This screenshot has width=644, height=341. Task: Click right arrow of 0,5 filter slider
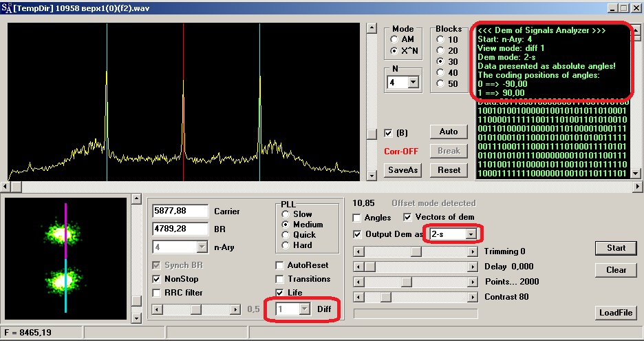coord(235,309)
